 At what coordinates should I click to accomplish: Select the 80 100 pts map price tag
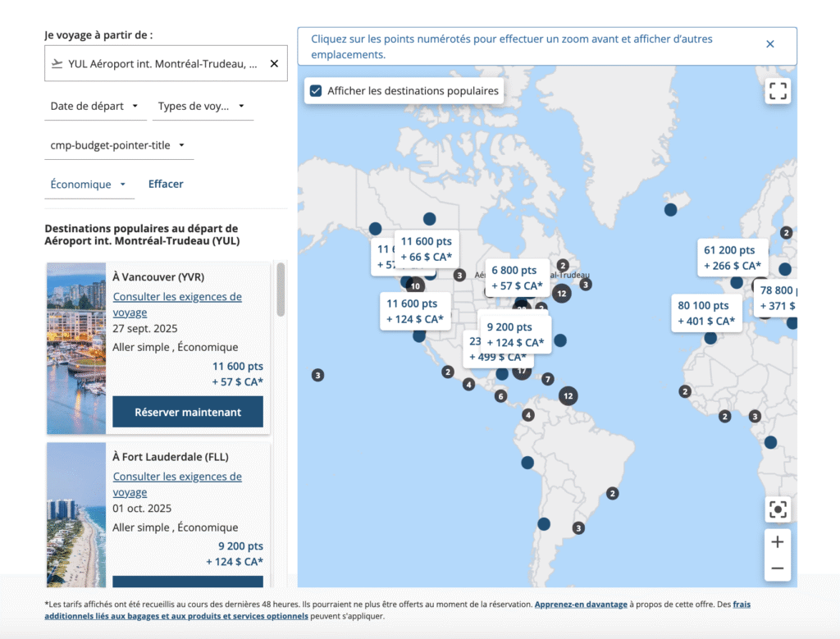706,313
